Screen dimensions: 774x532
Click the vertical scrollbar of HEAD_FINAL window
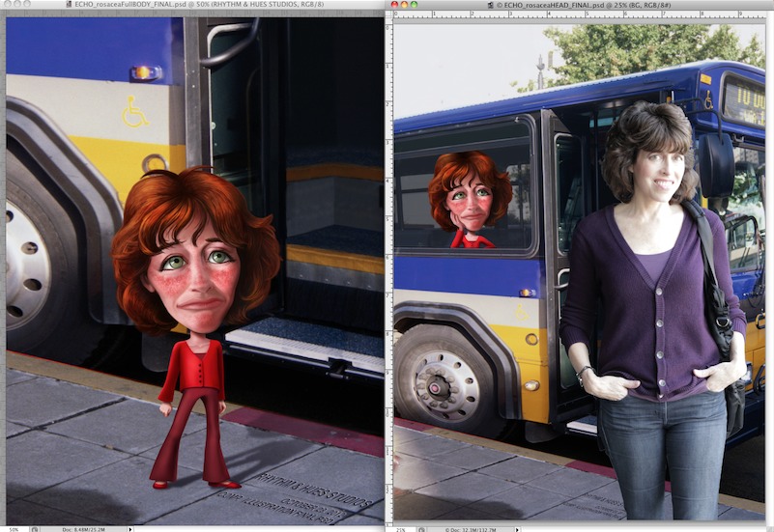coord(769,266)
